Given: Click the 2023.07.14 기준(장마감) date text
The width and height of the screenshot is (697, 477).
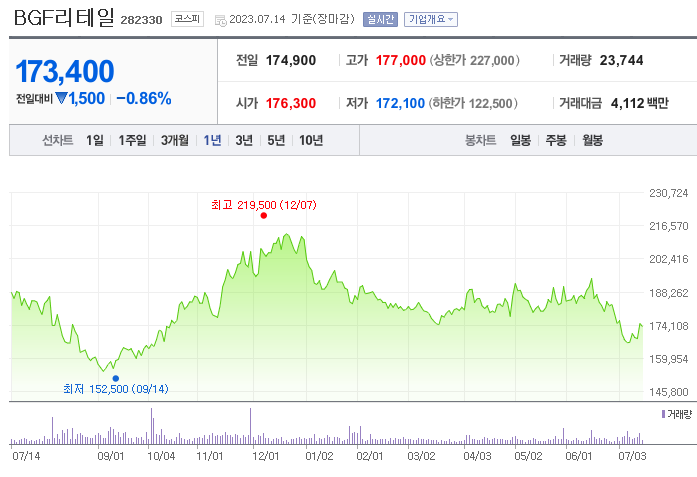Looking at the screenshot, I should (292, 19).
